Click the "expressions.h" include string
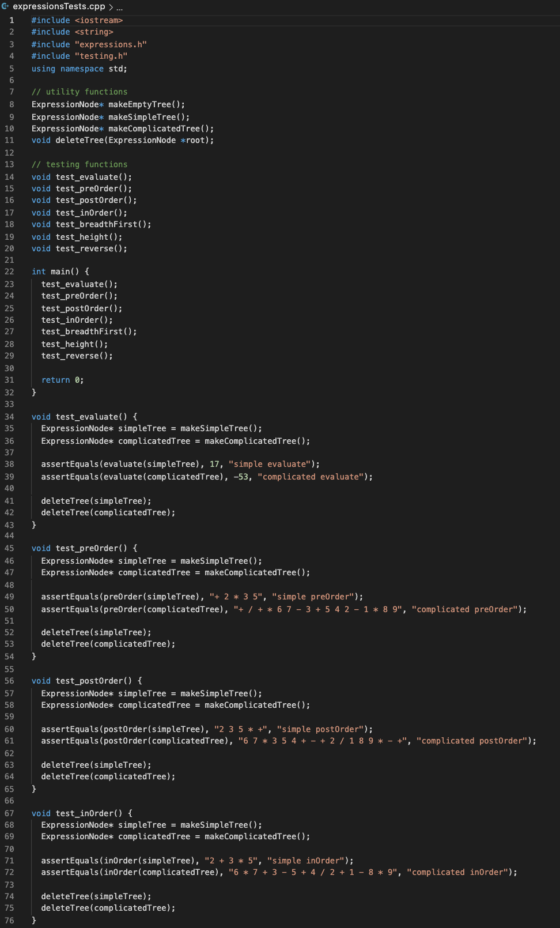 111,44
